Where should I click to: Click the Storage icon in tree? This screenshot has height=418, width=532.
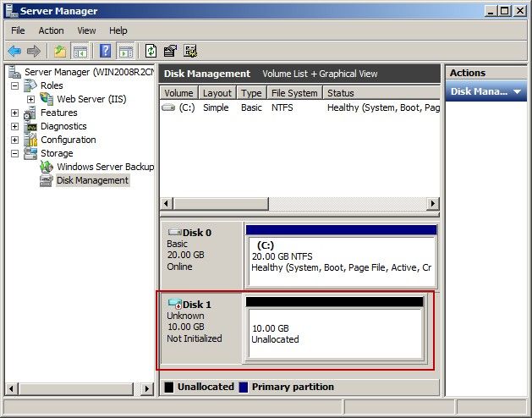pos(30,153)
